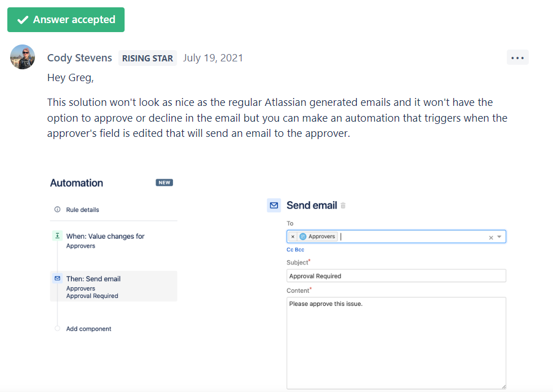Click Add component in the rule sidebar
The height and width of the screenshot is (392, 553).
(x=89, y=328)
